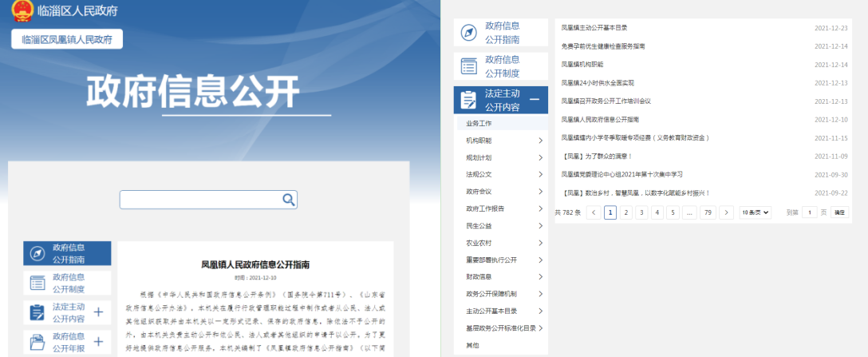Screen dimensions: 868x357
Task: Expand 法定主动公开内容 with the plus icon
Action: coord(99,312)
